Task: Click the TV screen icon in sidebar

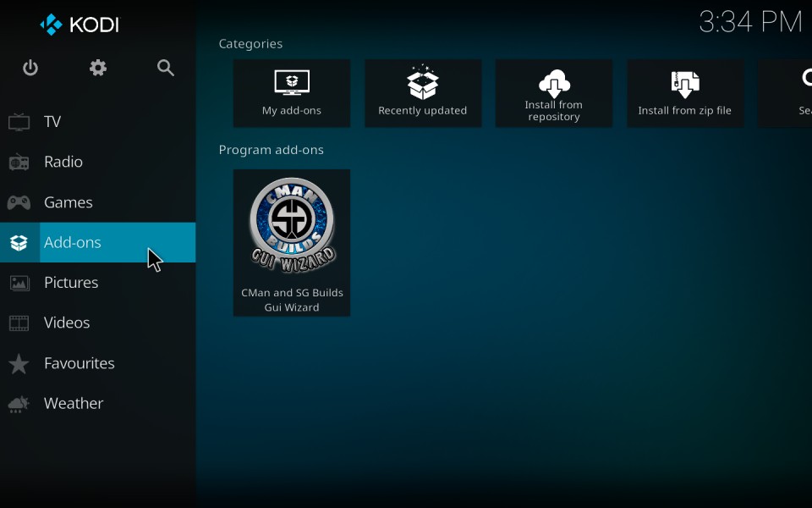Action: [19, 122]
